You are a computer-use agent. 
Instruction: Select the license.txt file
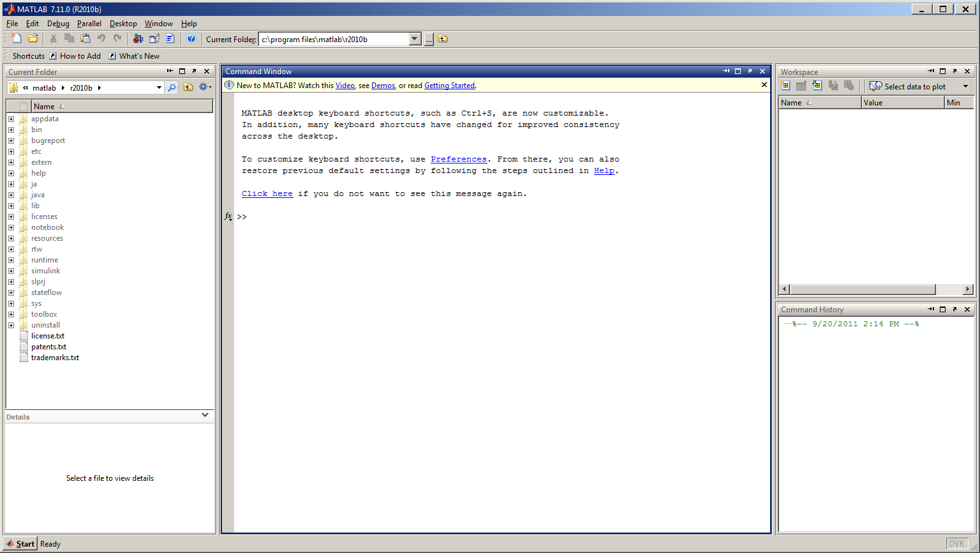48,336
